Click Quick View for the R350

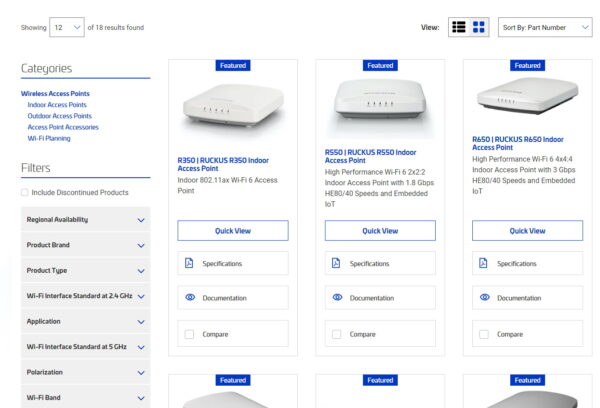pyautogui.click(x=233, y=230)
